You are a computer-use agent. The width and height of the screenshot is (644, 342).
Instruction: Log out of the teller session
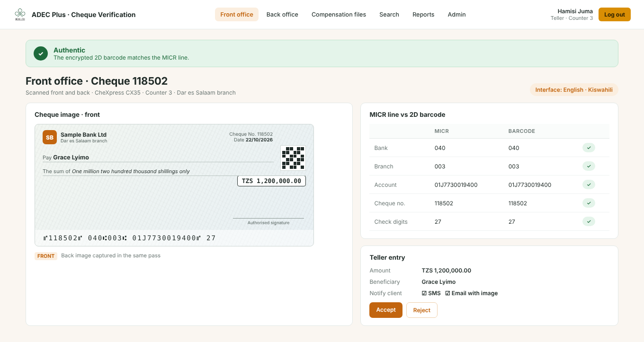click(615, 15)
